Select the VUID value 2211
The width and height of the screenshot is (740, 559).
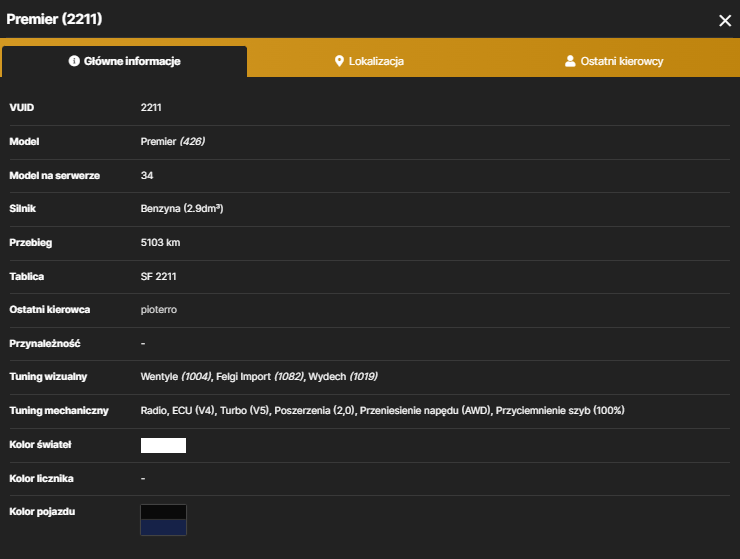point(151,108)
